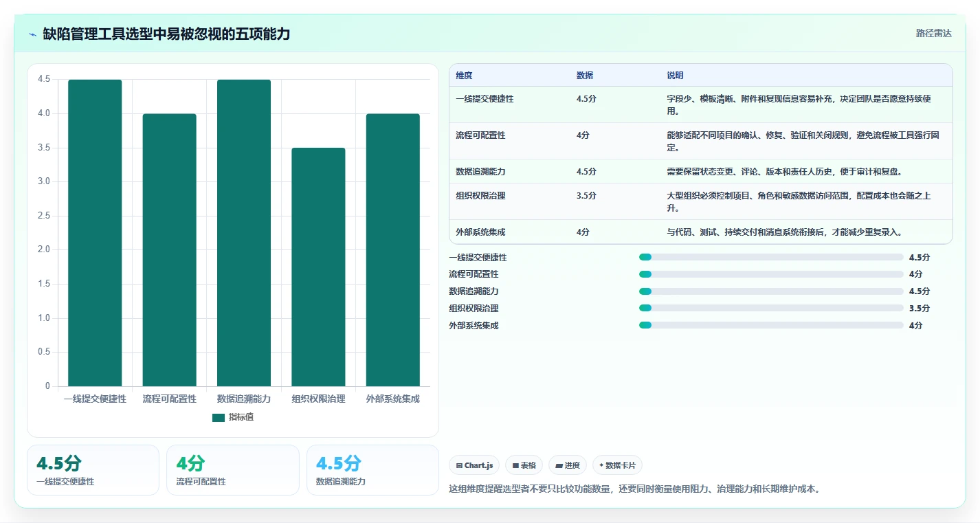Select the Chart.js tag chip
The image size is (980, 523).
(474, 465)
